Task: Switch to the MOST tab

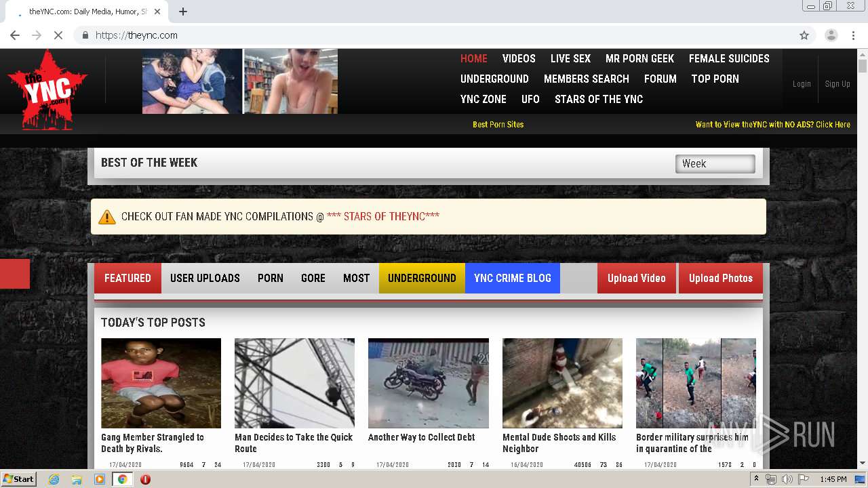Action: point(356,278)
